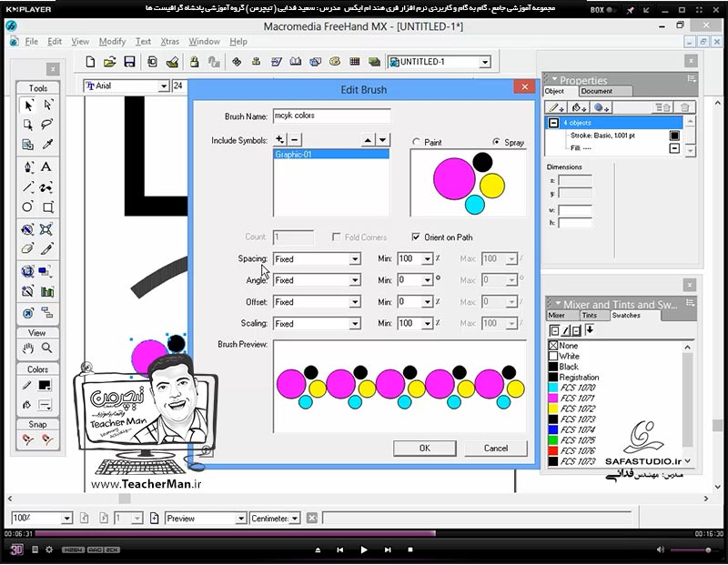The image size is (728, 565).
Task: Click the Lock padlock toolbar icon
Action: (x=194, y=62)
